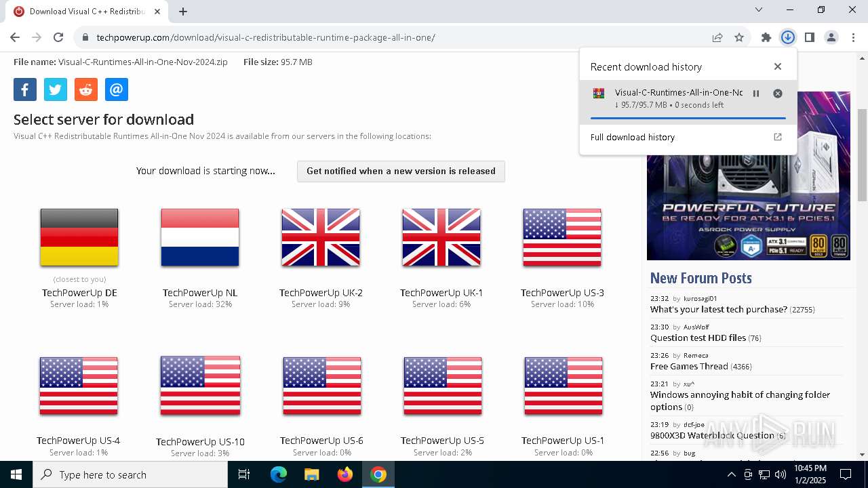Share page via email icon
Screen dimensions: 868x488
pos(117,89)
